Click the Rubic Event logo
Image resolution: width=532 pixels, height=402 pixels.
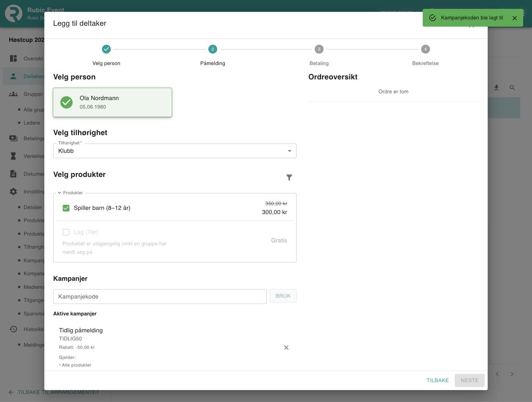14,14
